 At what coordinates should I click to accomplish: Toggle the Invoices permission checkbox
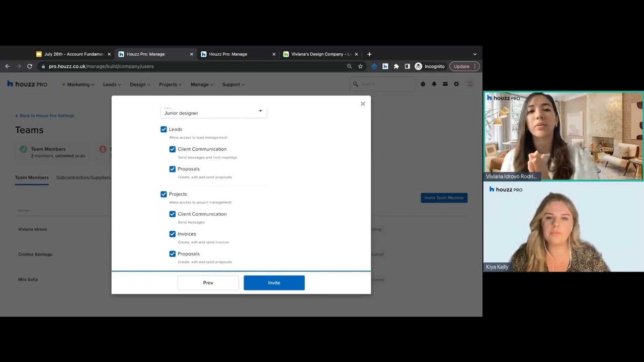point(173,234)
